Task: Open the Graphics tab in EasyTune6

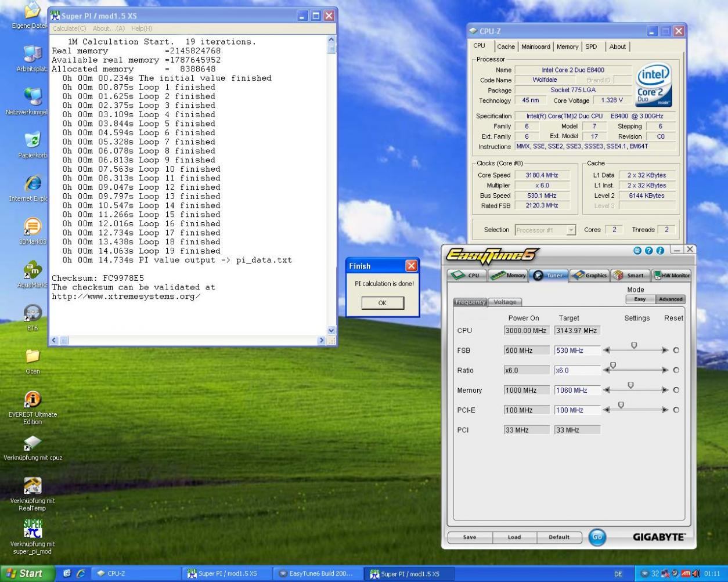Action: pyautogui.click(x=590, y=275)
